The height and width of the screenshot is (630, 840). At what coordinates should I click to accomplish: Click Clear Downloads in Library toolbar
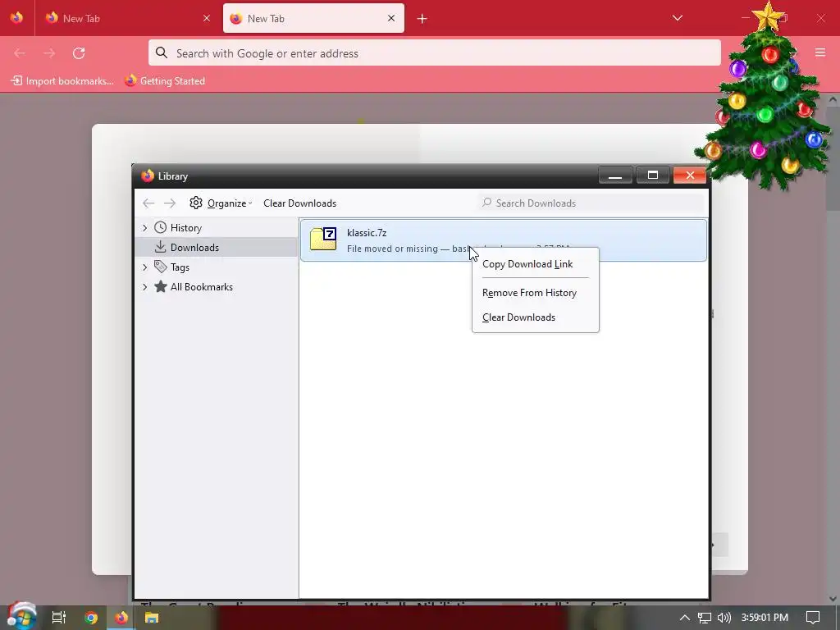pos(299,203)
